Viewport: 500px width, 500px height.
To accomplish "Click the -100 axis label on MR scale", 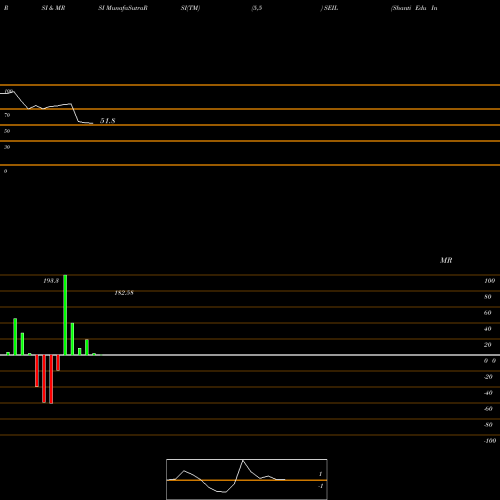I will tap(490, 441).
